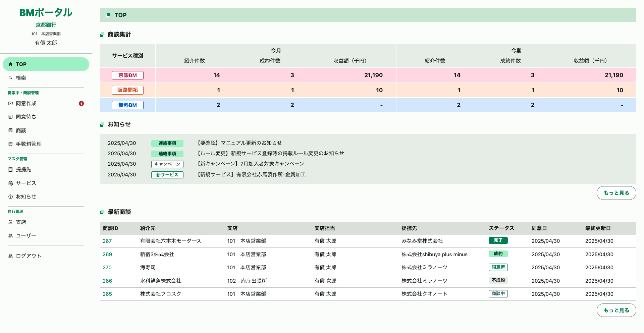The height and width of the screenshot is (333, 644).
Task: Click みなみ堂株式会社 cell
Action: click(422, 241)
